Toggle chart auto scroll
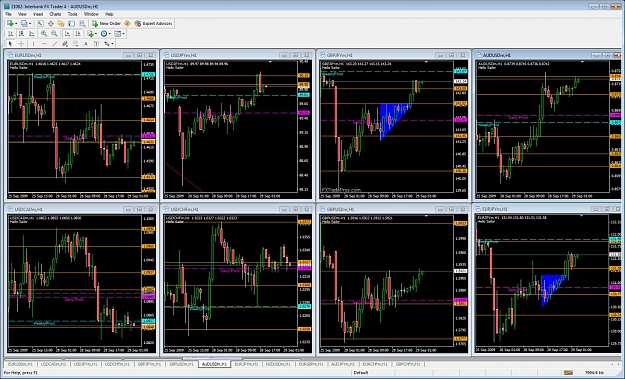 click(x=67, y=34)
